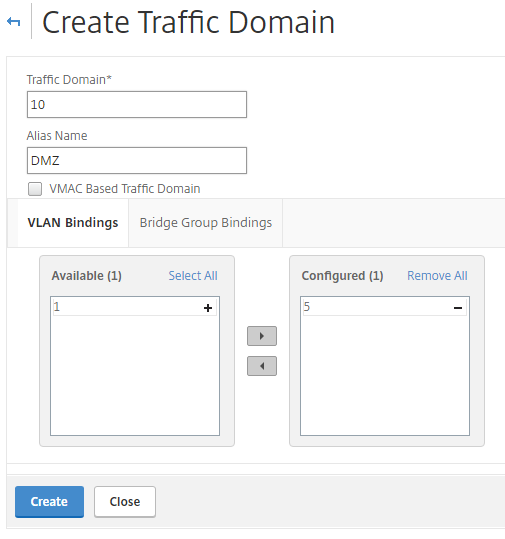Switch to Bridge Group Bindings tab
Viewport: 505px width, 539px height.
click(x=206, y=223)
